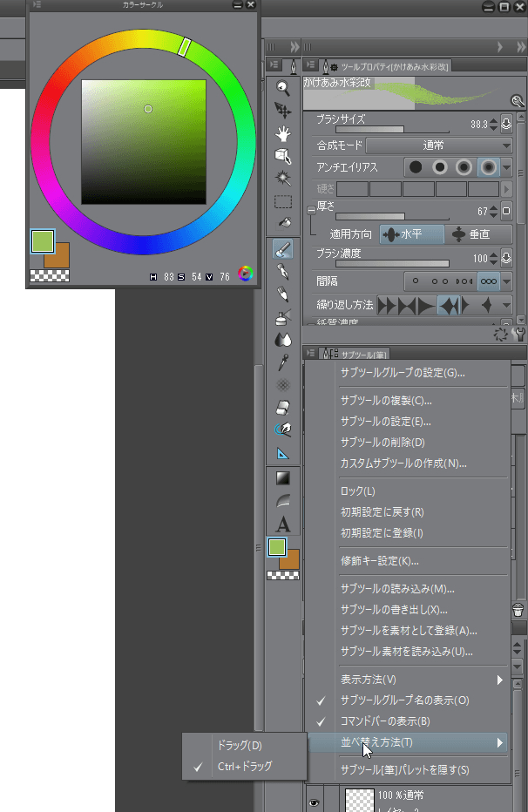Select the Hand pan tool
528x812 pixels.
click(x=283, y=133)
